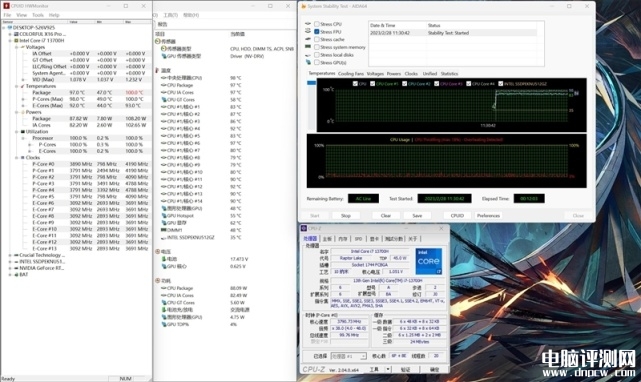Viewport: 641px width, 382px height.
Task: Click the 温度 section icon in sensor report
Action: pos(158,70)
